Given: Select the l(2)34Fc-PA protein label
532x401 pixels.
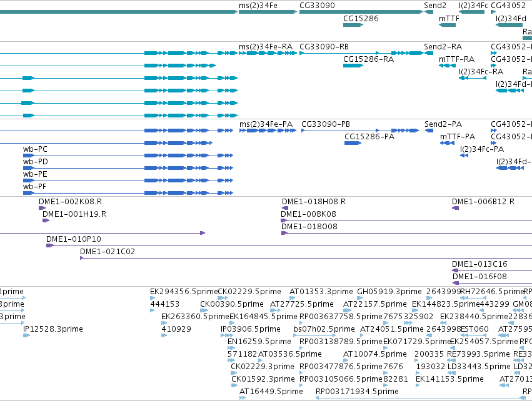Looking at the screenshot, I should coord(482,149).
